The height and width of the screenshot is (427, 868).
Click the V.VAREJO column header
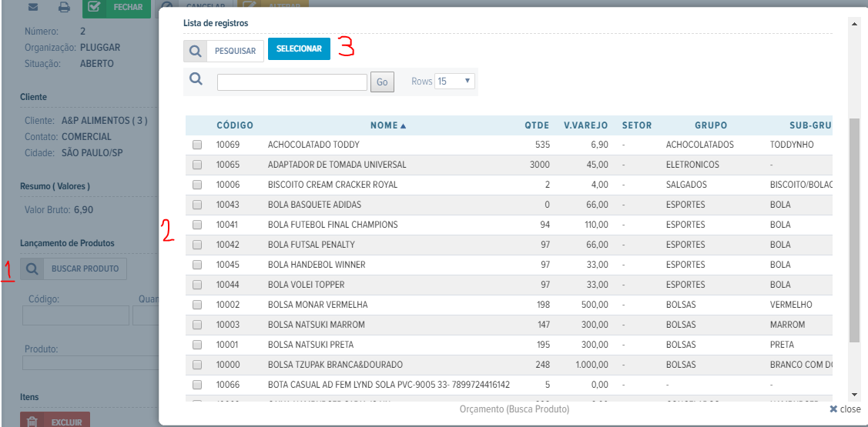coord(585,125)
